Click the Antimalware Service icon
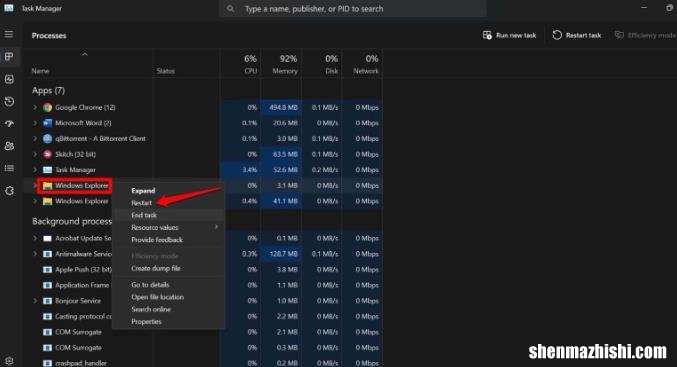 [x=47, y=254]
